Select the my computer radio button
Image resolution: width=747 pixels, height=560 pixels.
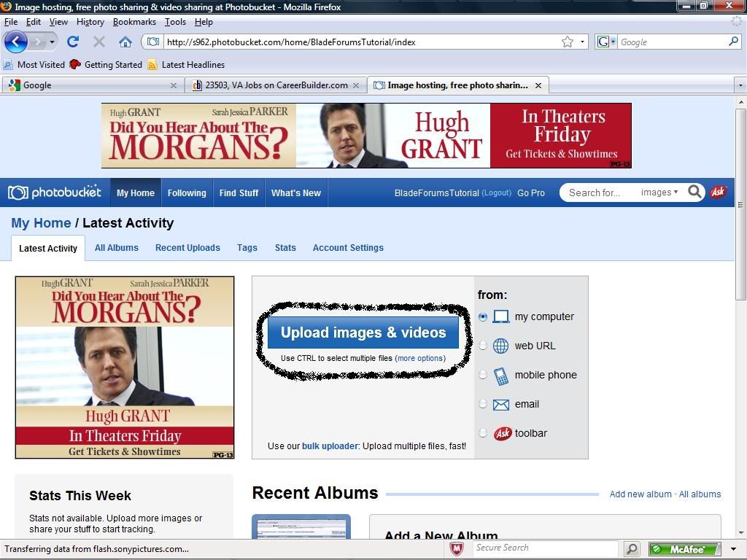tap(483, 316)
